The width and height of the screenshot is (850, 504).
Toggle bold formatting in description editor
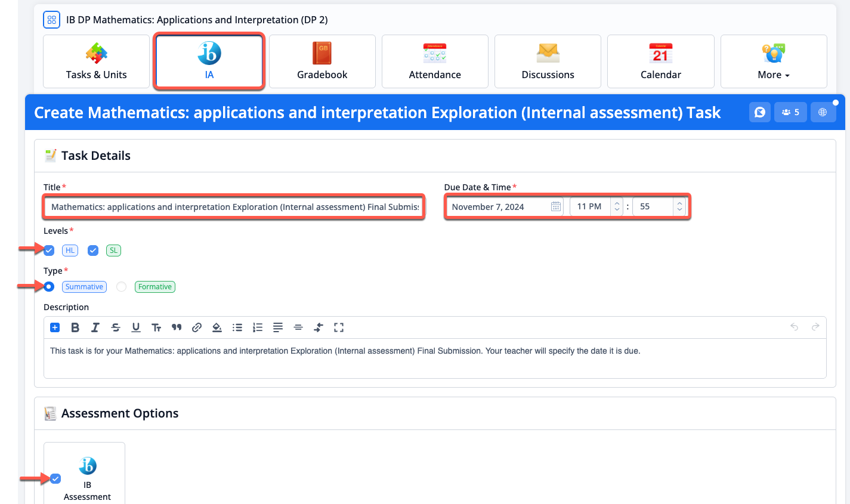tap(75, 327)
